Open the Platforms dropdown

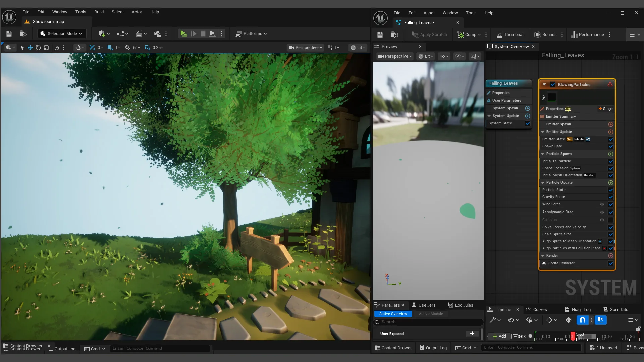tap(251, 34)
